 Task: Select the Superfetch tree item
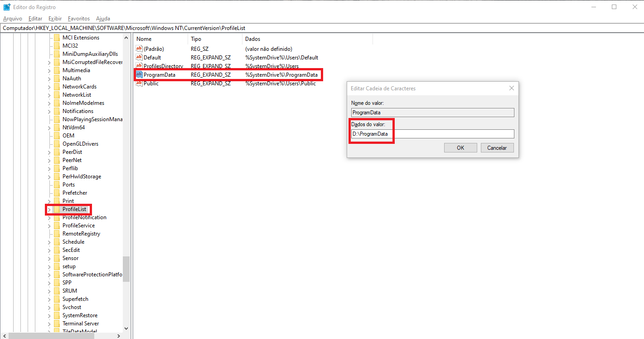75,299
